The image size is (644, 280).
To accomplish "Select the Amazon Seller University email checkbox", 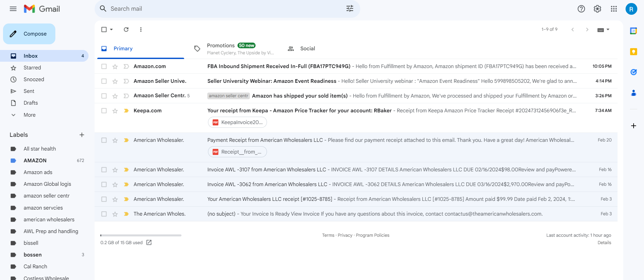I will tap(104, 81).
